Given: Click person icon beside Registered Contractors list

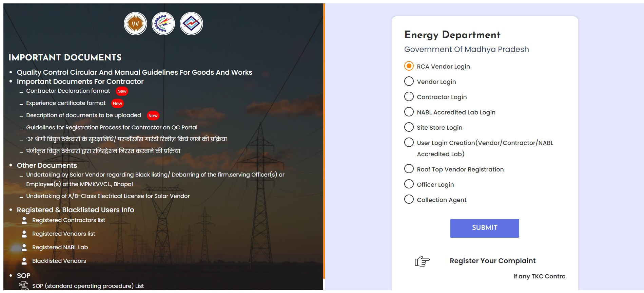Looking at the screenshot, I should [24, 220].
